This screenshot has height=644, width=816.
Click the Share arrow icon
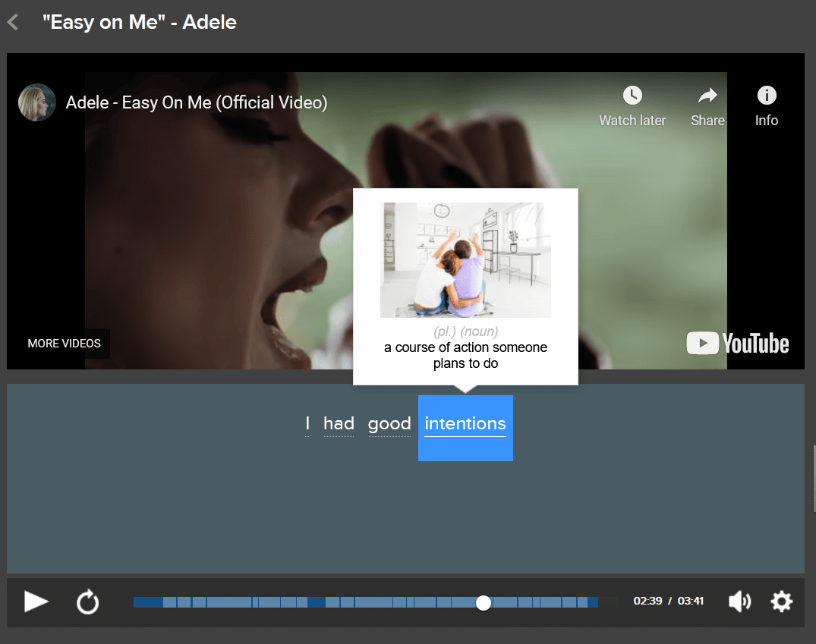[x=707, y=96]
